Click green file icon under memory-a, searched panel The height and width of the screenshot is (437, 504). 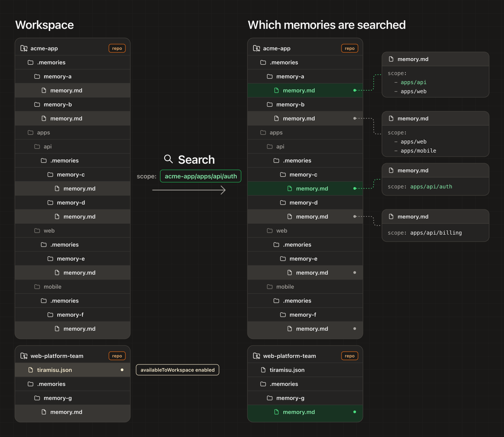276,90
